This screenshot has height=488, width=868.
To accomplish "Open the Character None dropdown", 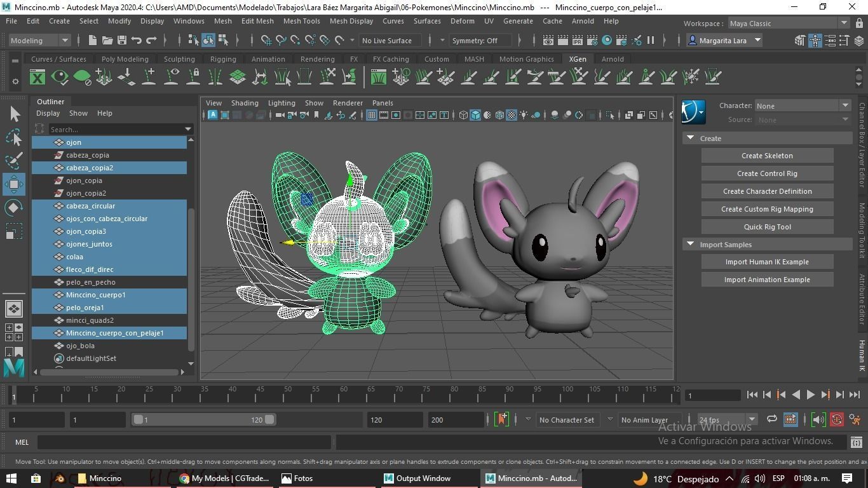I will tap(803, 106).
